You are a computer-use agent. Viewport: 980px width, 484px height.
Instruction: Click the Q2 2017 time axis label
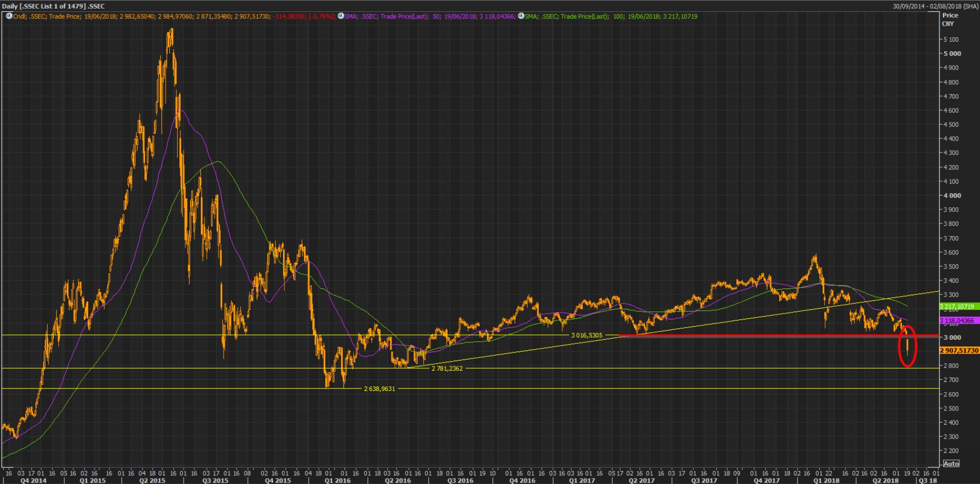(641, 480)
